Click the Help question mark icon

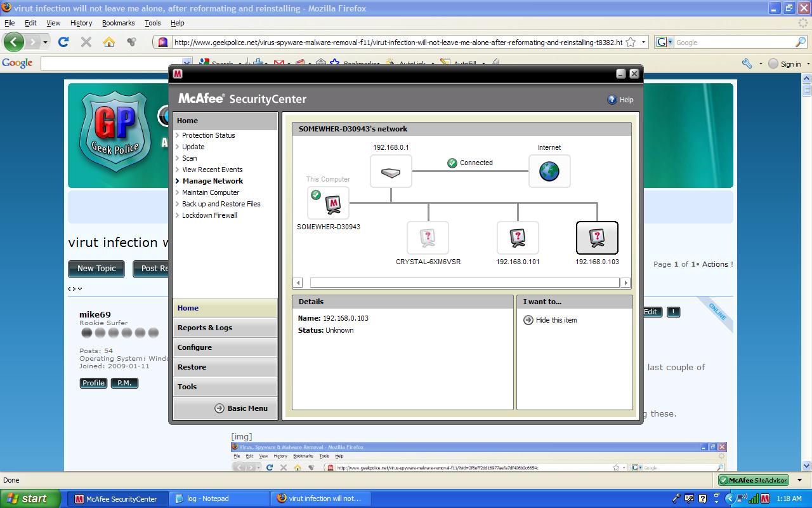click(612, 100)
